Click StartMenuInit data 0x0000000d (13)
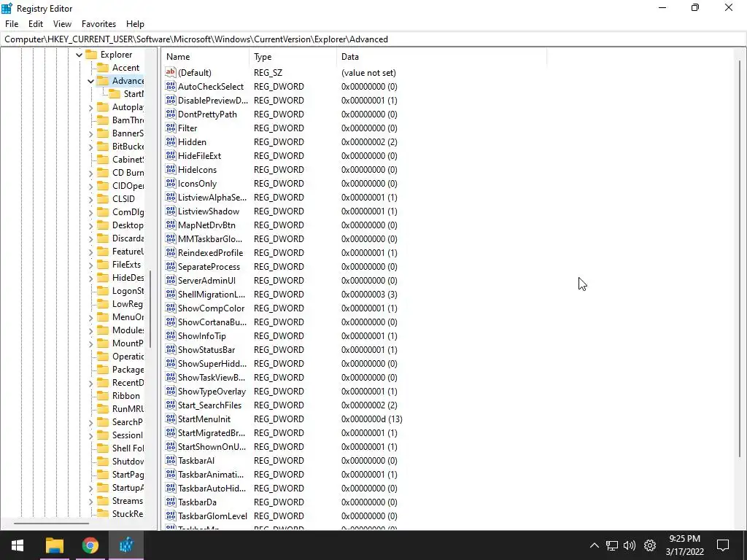This screenshot has width=747, height=560. click(372, 419)
